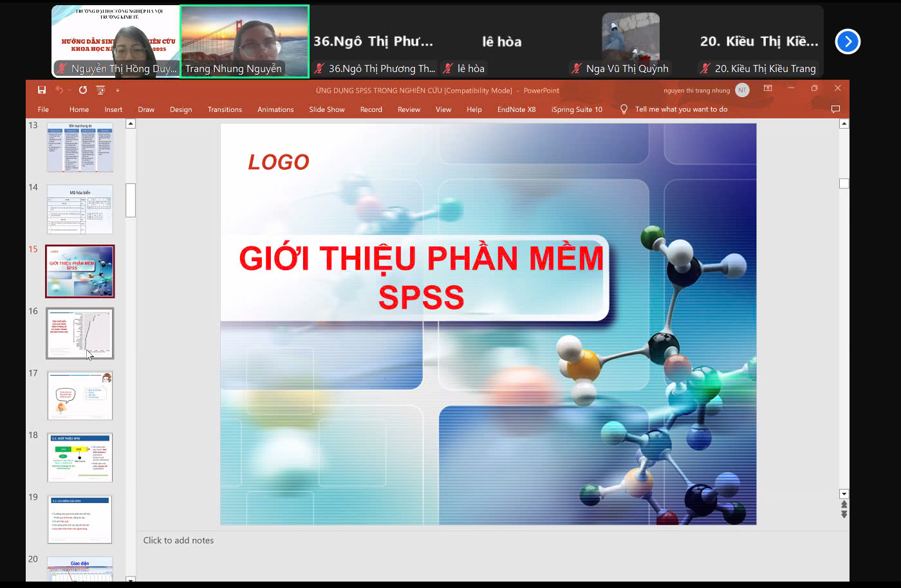The height and width of the screenshot is (588, 901).
Task: Start slide show from beginning icon
Action: (x=101, y=90)
